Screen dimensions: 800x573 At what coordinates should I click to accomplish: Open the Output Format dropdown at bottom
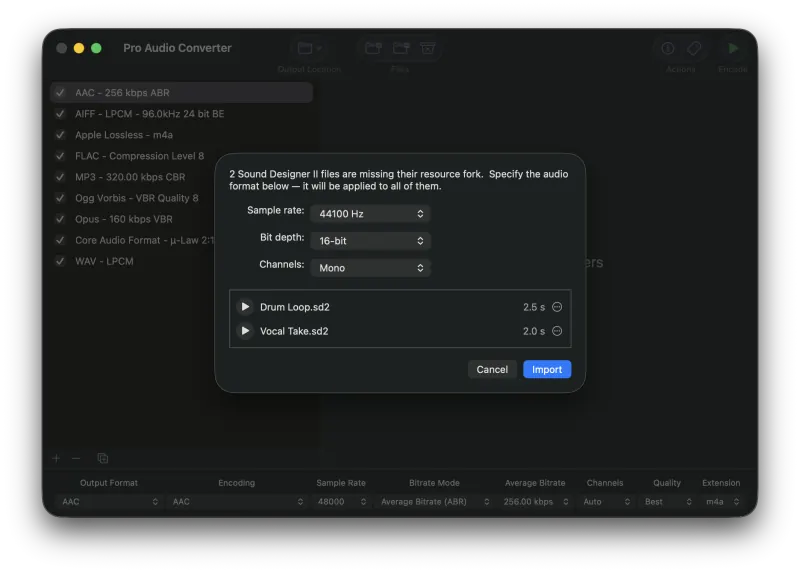109,502
